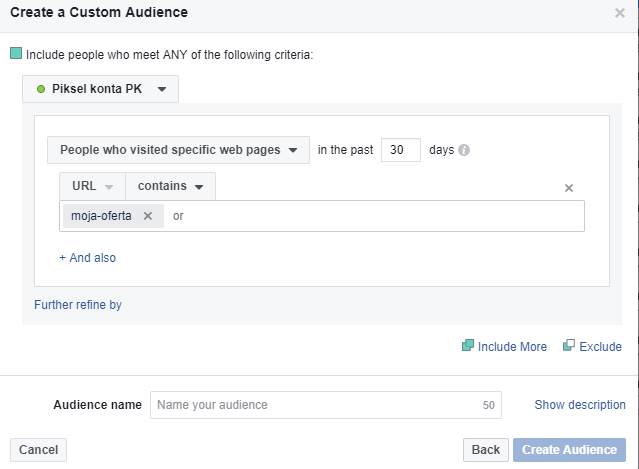The width and height of the screenshot is (639, 469).
Task: Click the Exclude option
Action: click(592, 347)
